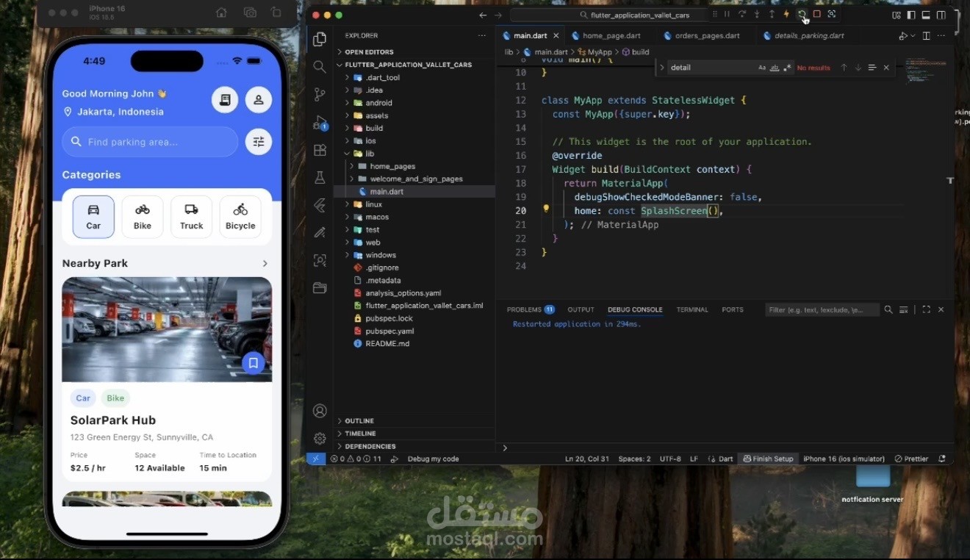Open notifications bell in status bar

(942, 459)
